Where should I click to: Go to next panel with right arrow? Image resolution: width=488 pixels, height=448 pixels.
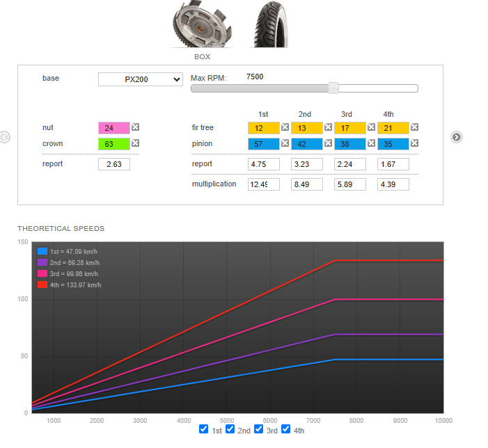coord(456,137)
